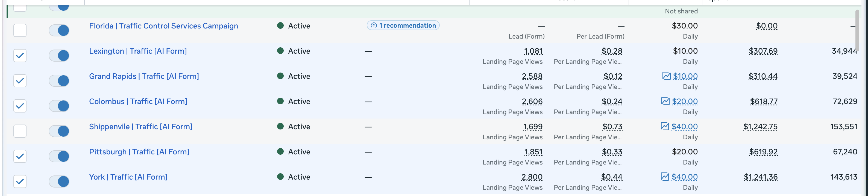
Task: Uncheck the Lexington campaign checkbox
Action: pos(20,56)
